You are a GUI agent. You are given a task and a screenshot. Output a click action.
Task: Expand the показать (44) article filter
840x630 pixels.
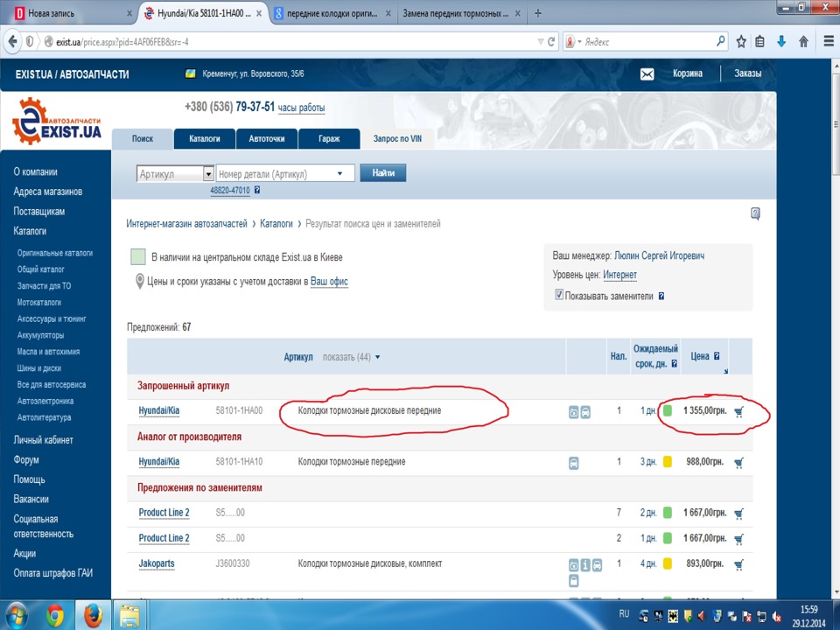tap(352, 357)
